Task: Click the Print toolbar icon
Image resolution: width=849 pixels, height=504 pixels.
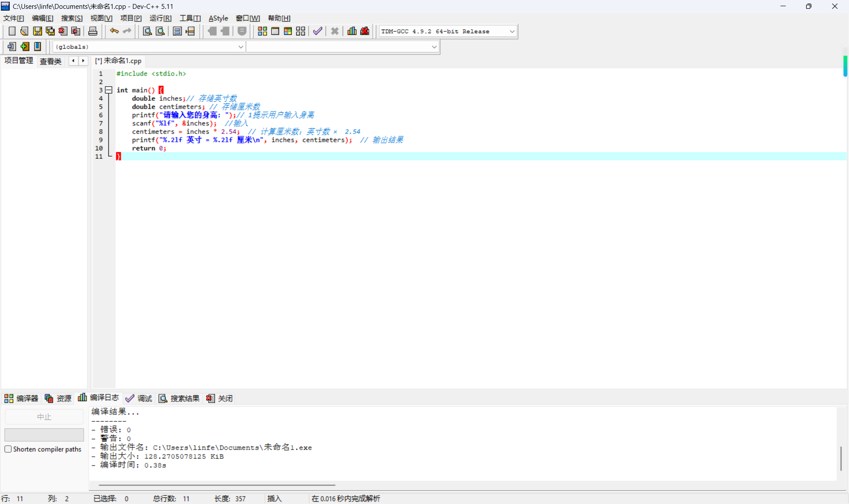Action: [93, 31]
